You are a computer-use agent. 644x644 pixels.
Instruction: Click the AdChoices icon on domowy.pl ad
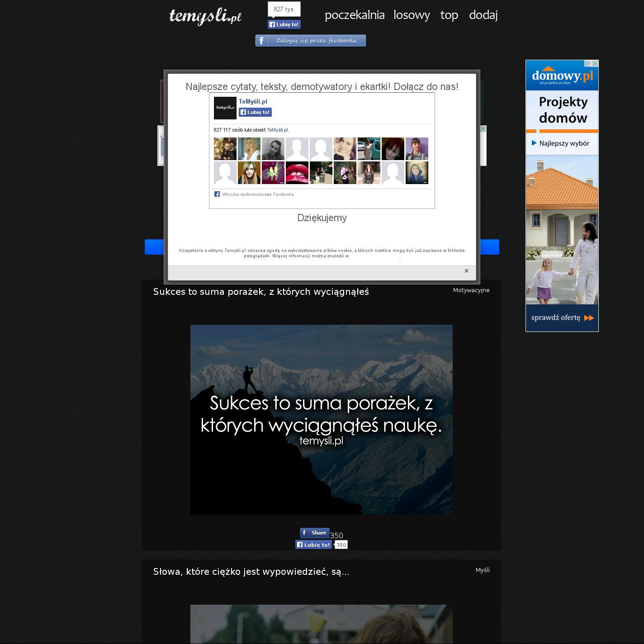point(588,64)
